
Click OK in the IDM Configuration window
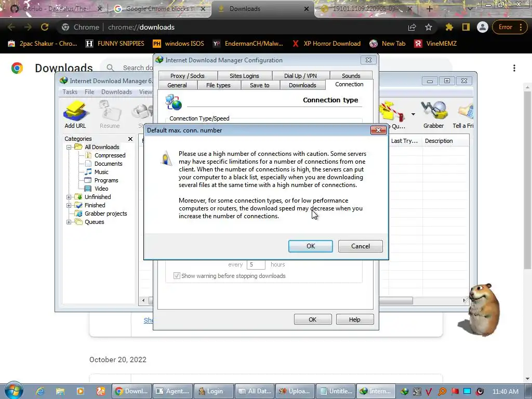[x=312, y=320]
